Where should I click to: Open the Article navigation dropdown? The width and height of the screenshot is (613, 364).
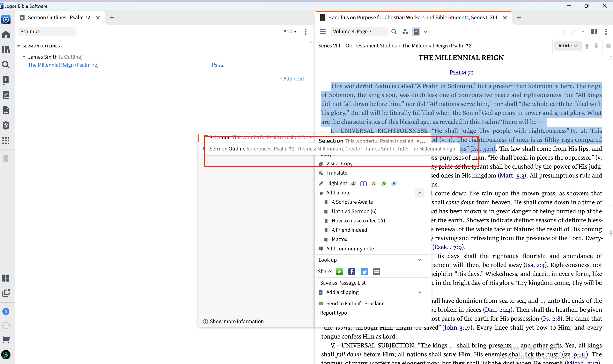pos(568,46)
